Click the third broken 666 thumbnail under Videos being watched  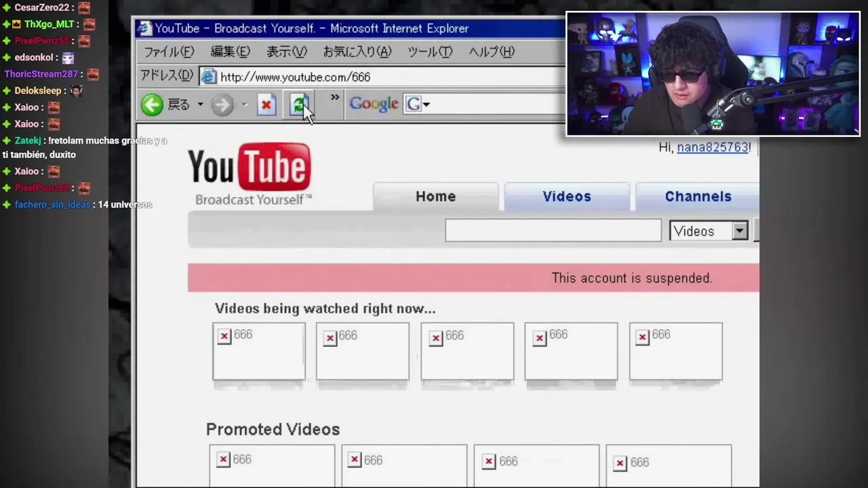(x=467, y=351)
